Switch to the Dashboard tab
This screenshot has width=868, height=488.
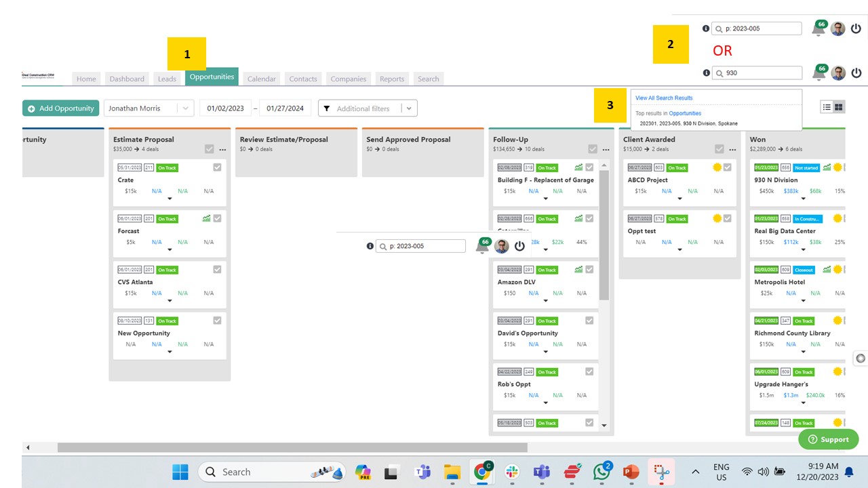click(126, 79)
